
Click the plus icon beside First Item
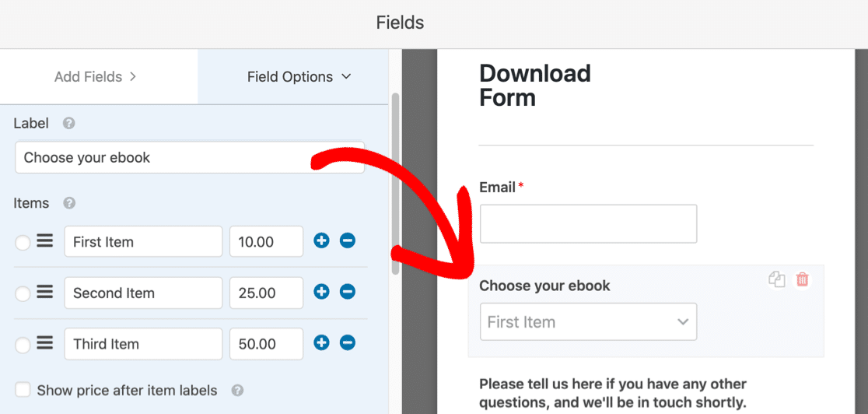point(321,241)
